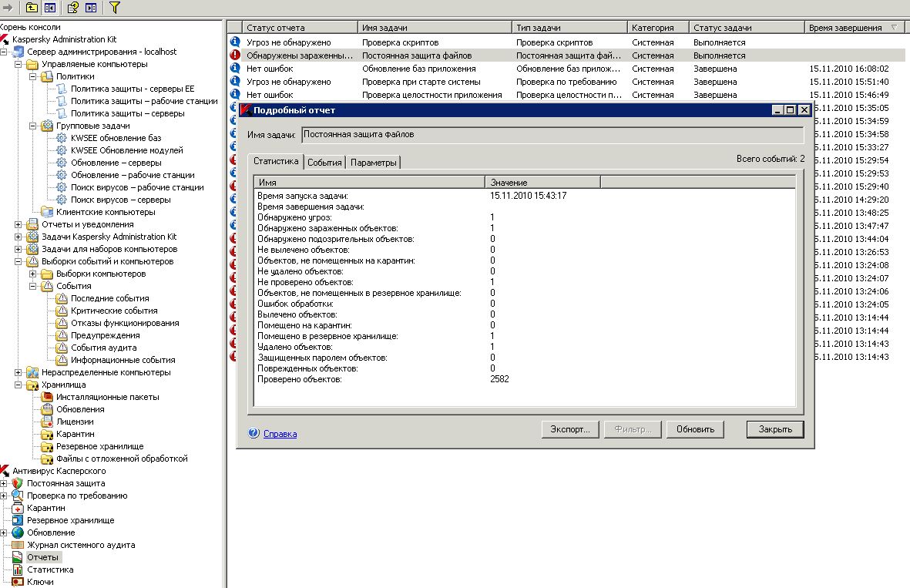Screen dimensions: 910x588
Task: Select the Обновление баз приложения row
Action: 566,69
